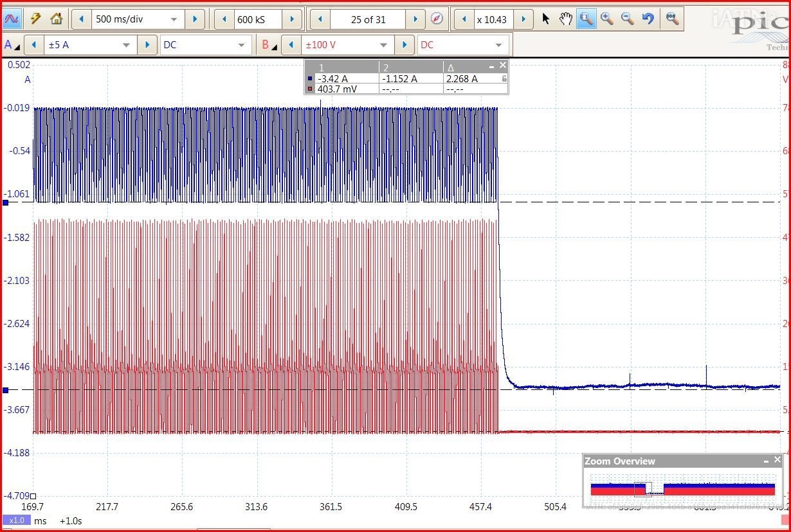
Task: Click the Persistence Mode lightning icon
Action: (35, 19)
